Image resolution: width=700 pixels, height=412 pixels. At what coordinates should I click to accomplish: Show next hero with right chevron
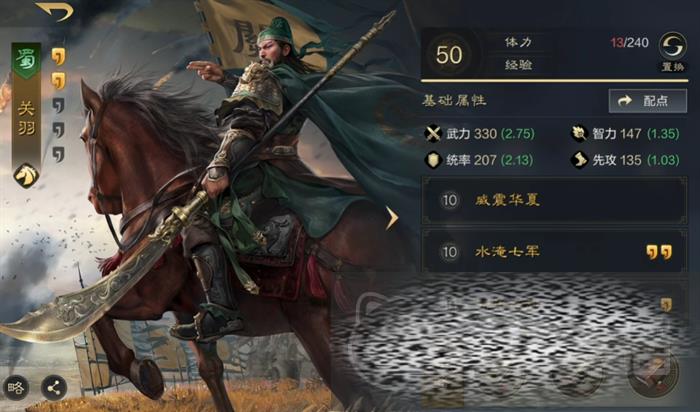pyautogui.click(x=392, y=219)
